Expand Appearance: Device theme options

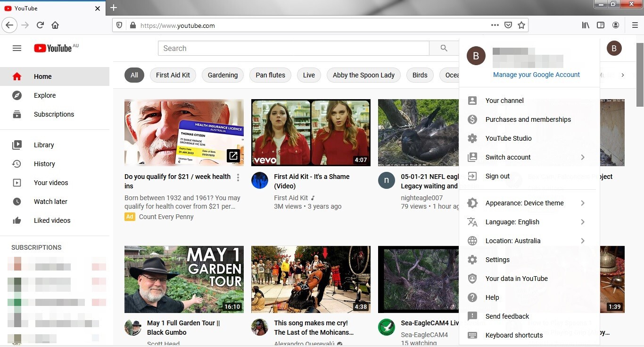[583, 203]
